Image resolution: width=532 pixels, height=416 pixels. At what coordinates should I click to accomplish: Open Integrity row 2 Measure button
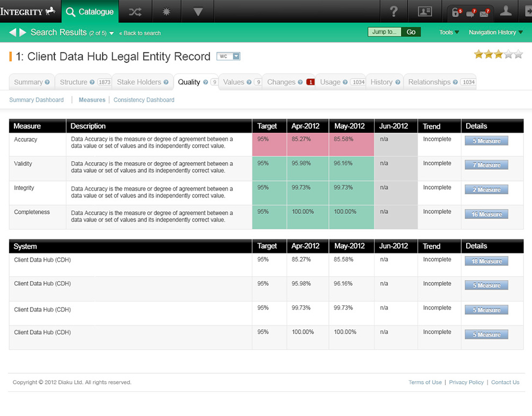pos(486,190)
